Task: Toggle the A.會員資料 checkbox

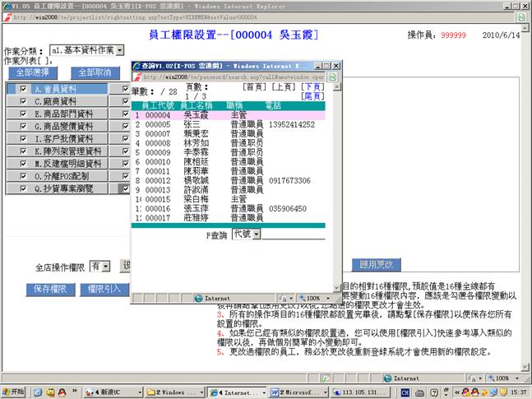Action: point(23,89)
